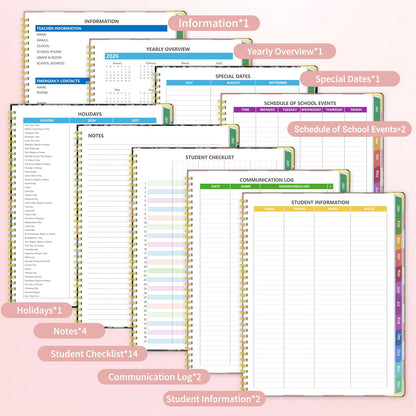Click the STUDENT CHECKLIST page title

(210, 157)
